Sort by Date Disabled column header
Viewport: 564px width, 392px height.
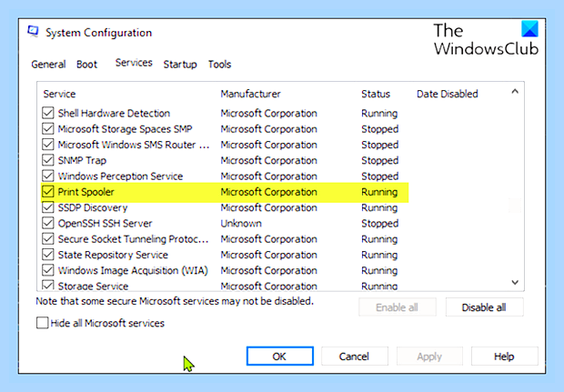pyautogui.click(x=447, y=94)
